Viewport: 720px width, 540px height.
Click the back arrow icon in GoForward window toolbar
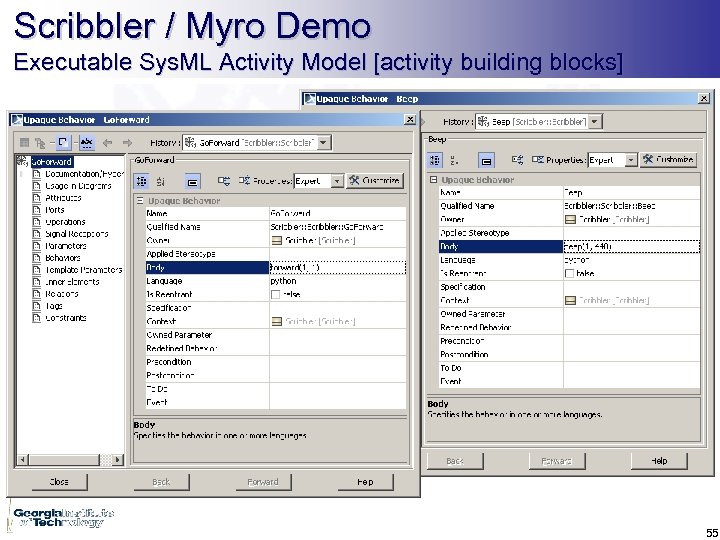(x=107, y=143)
